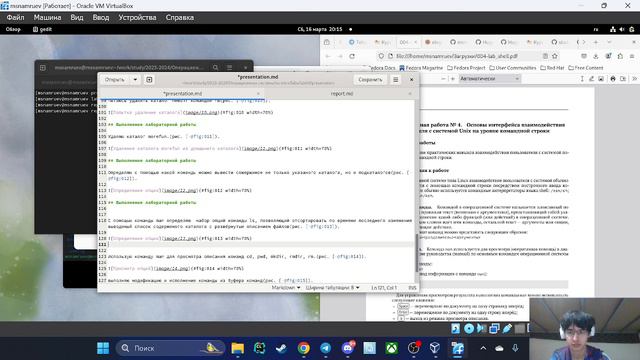Click the Firefox address bar
Image resolution: width=640 pixels, height=360 pixels.
click(x=469, y=56)
